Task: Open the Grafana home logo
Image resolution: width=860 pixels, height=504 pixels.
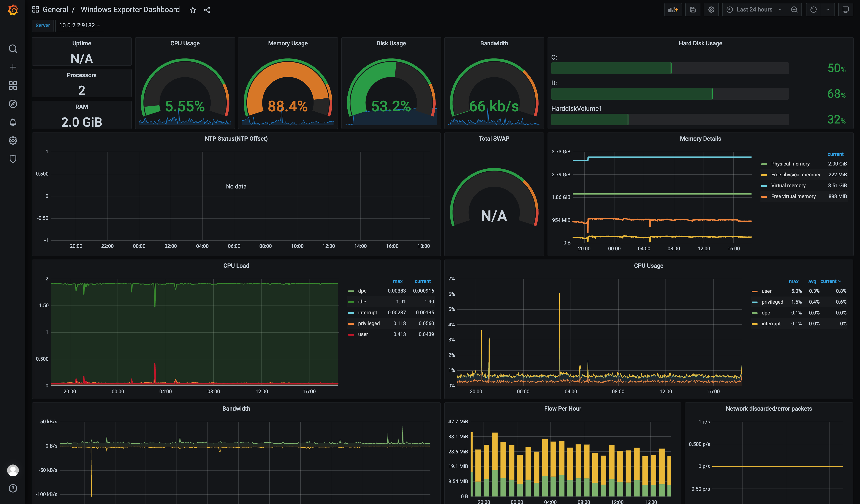Action: pos(13,10)
